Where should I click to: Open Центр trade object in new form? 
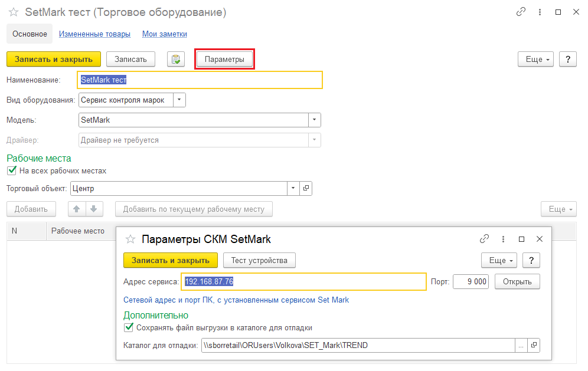[x=306, y=188]
